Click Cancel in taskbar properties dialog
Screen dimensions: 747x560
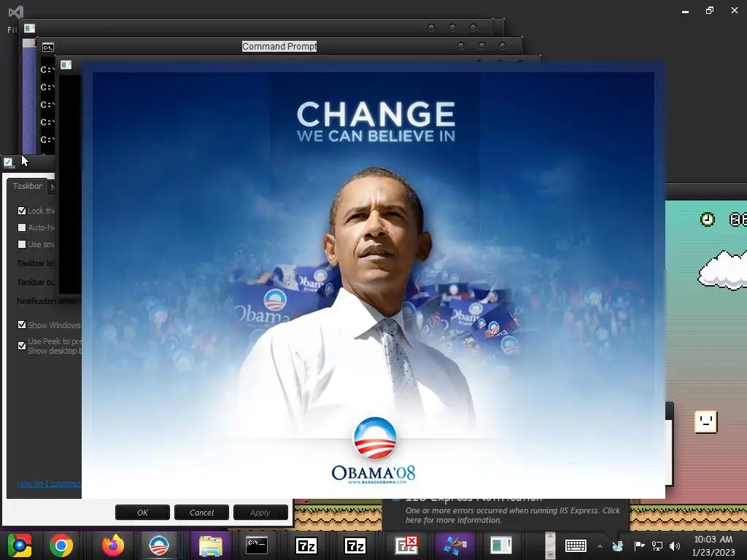201,513
